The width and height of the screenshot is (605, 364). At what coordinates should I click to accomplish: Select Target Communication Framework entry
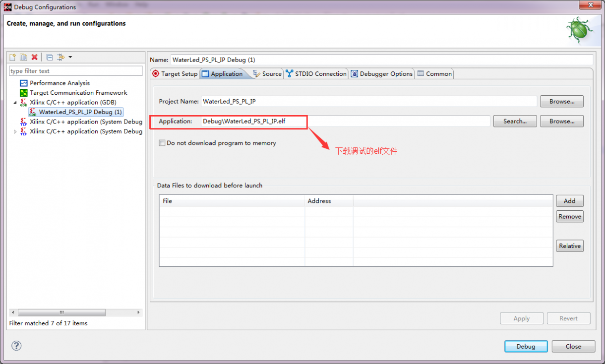coord(78,93)
